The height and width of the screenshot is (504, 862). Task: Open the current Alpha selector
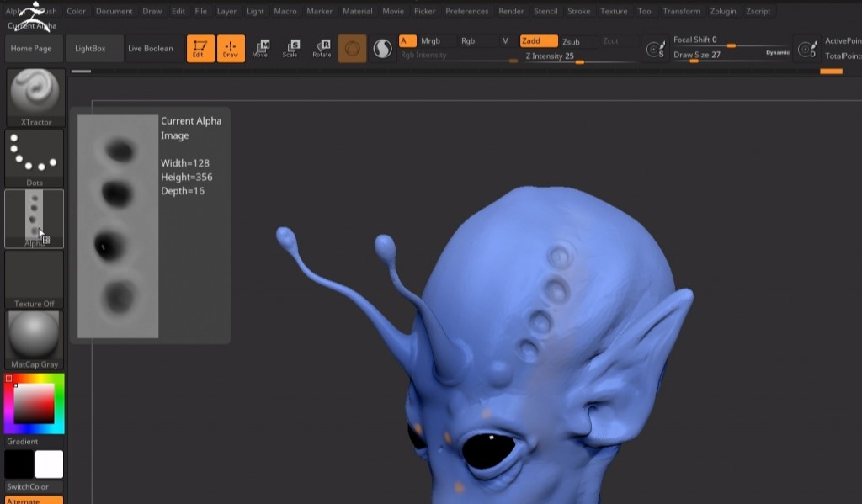34,217
